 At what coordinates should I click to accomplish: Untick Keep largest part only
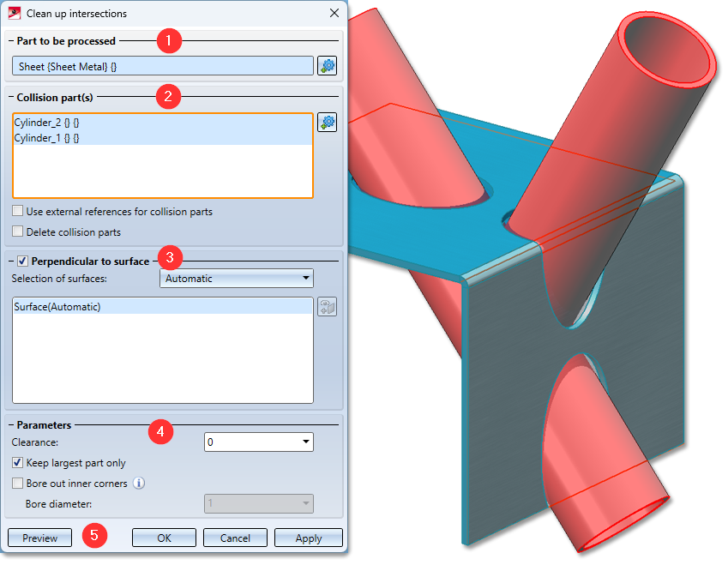click(18, 463)
